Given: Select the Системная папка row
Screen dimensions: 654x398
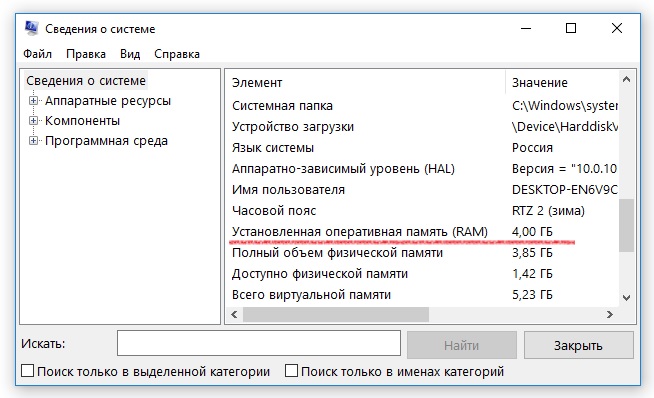Looking at the screenshot, I should pos(423,106).
